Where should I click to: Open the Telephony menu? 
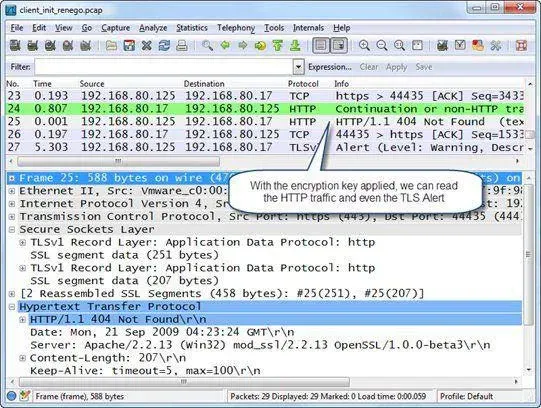pos(236,28)
